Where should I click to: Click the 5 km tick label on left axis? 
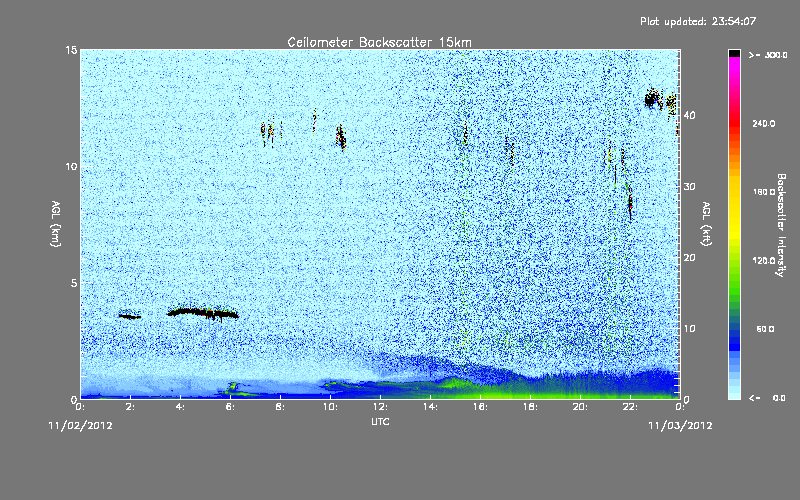click(74, 283)
